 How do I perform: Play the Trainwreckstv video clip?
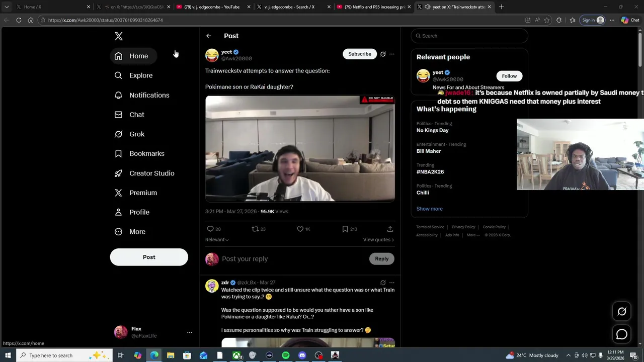click(300, 148)
